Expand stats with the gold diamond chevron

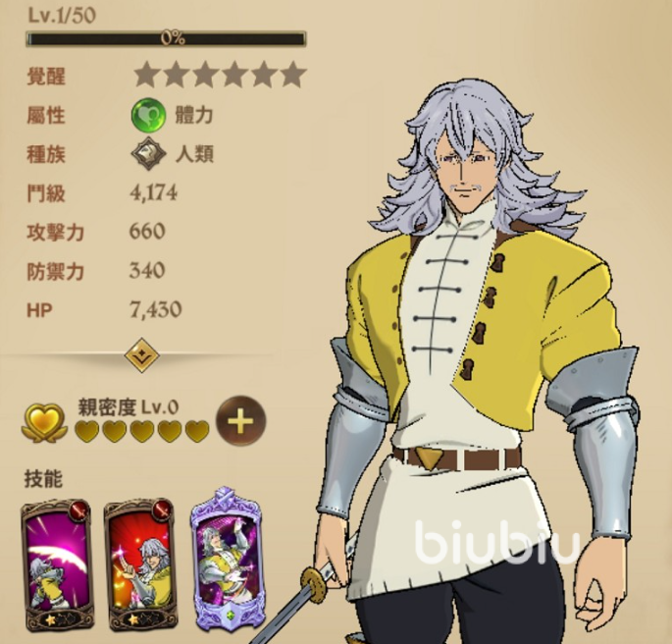pyautogui.click(x=142, y=355)
